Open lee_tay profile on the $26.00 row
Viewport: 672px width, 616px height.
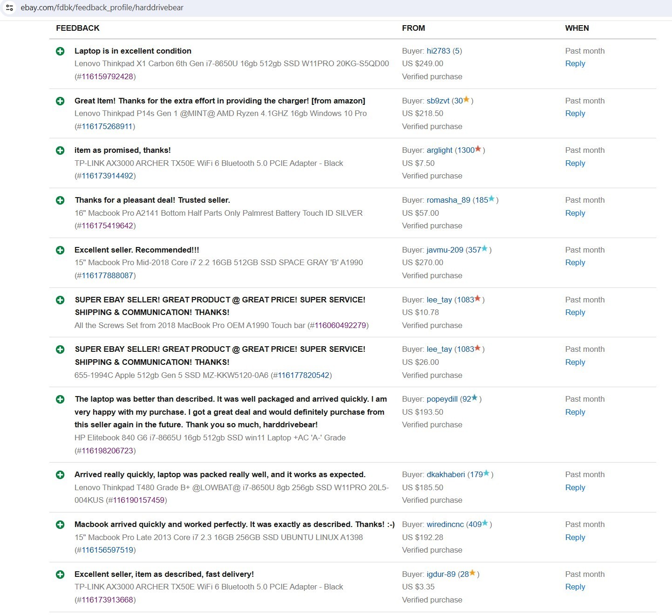439,349
